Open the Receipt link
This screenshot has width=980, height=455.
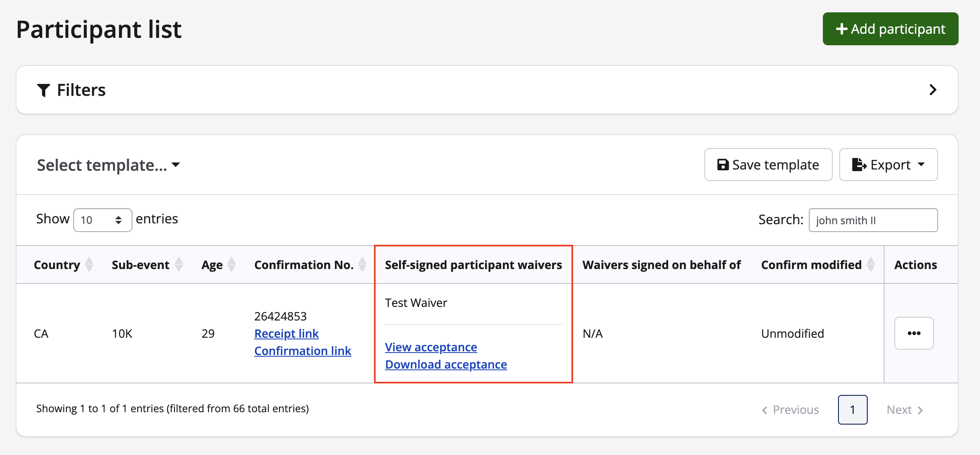286,334
